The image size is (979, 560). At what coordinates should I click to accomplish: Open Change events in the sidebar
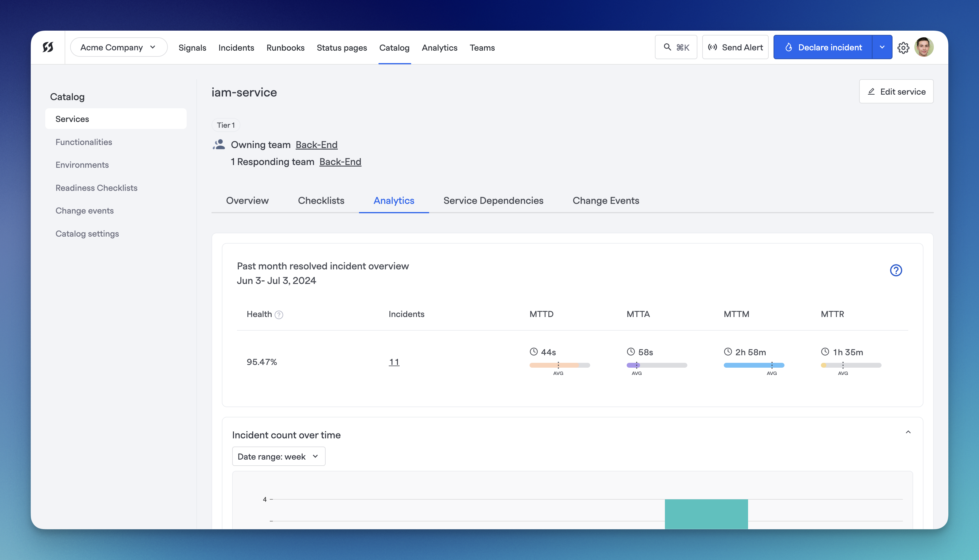click(x=85, y=211)
